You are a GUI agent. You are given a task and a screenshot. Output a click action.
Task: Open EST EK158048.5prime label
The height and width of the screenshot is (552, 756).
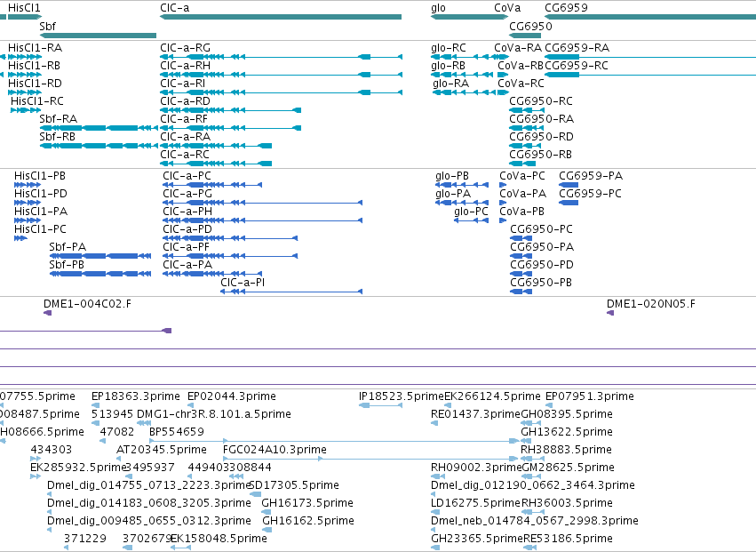coord(219,539)
